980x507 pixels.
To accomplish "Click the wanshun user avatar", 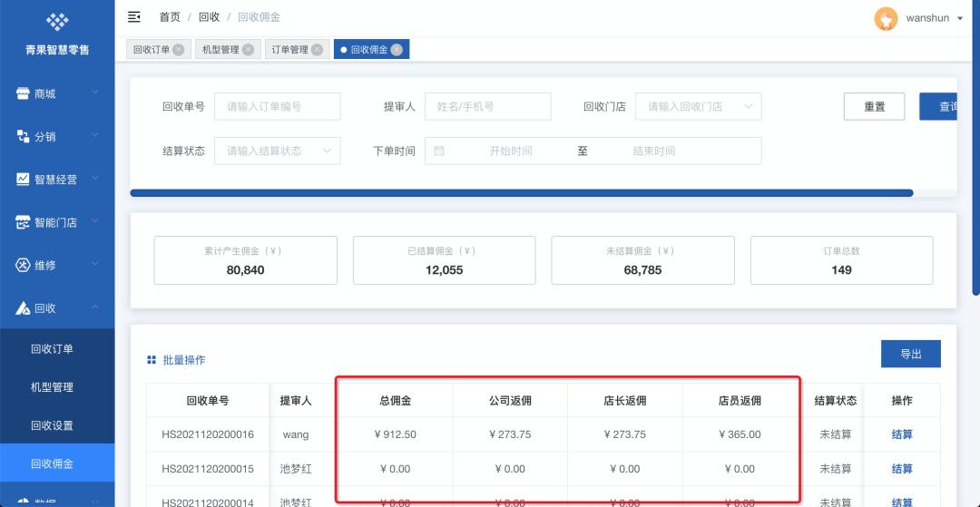I will point(886,19).
